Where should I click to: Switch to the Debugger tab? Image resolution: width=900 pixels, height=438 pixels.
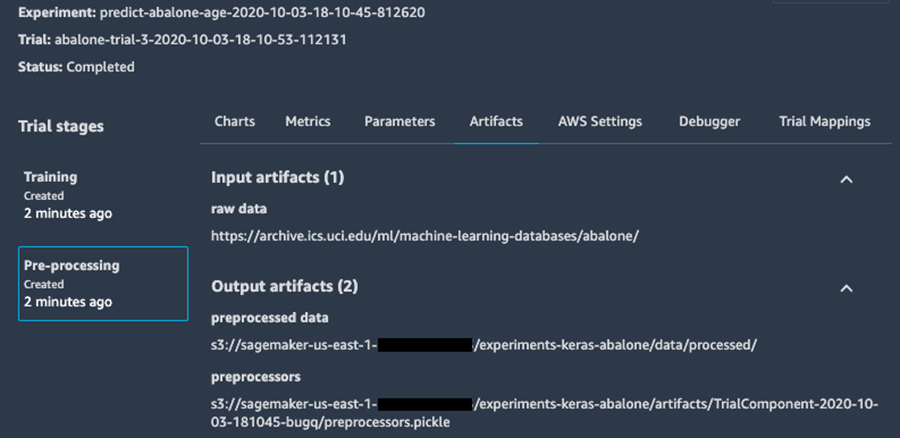pyautogui.click(x=709, y=122)
